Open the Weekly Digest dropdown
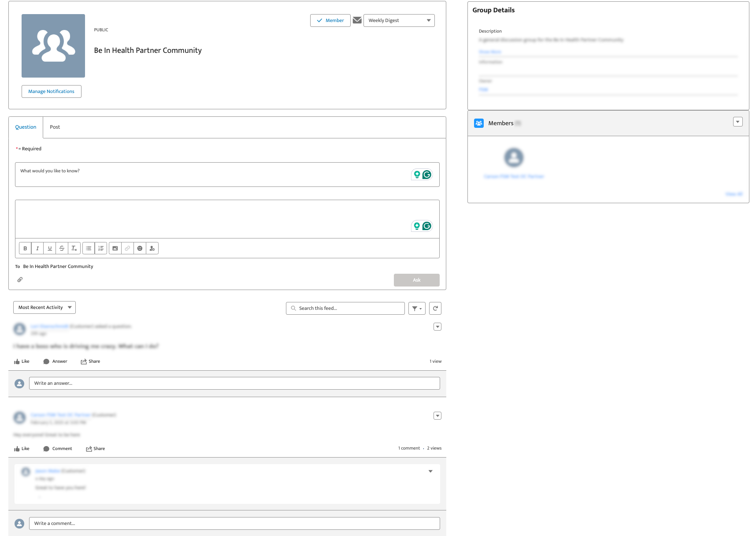The height and width of the screenshot is (536, 756). click(399, 20)
